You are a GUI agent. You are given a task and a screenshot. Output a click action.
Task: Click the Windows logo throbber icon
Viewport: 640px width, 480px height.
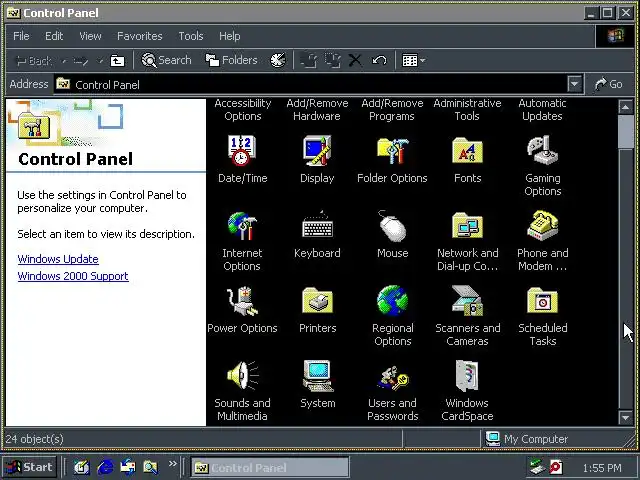pos(615,36)
